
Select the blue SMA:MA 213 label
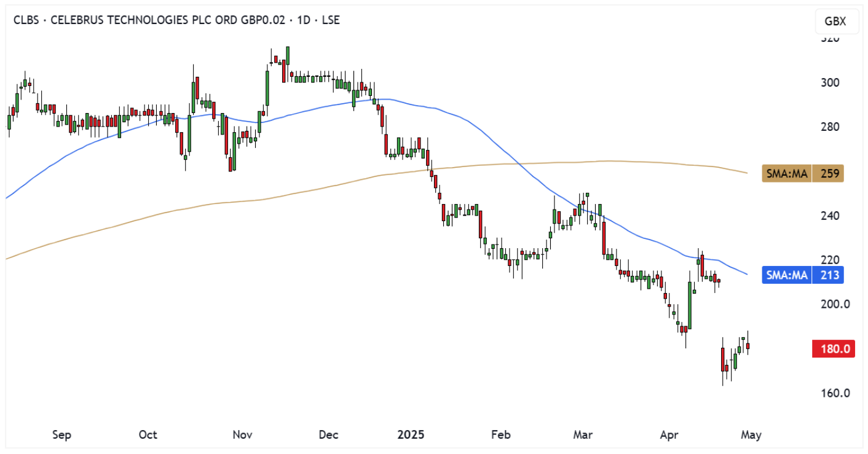click(x=803, y=275)
